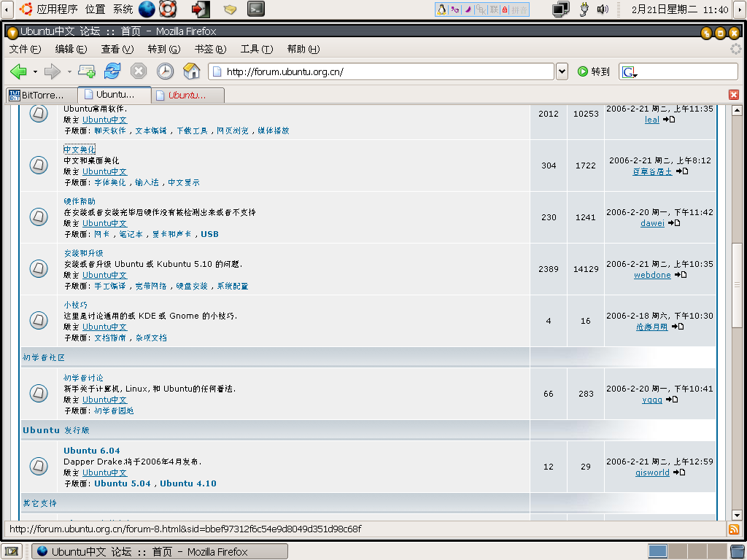Open the 输入法 subforum link
The width and height of the screenshot is (747, 560).
pos(147,182)
